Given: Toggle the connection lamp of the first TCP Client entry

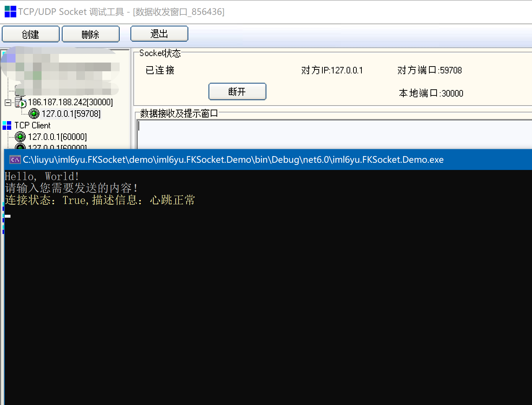Looking at the screenshot, I should [20, 136].
